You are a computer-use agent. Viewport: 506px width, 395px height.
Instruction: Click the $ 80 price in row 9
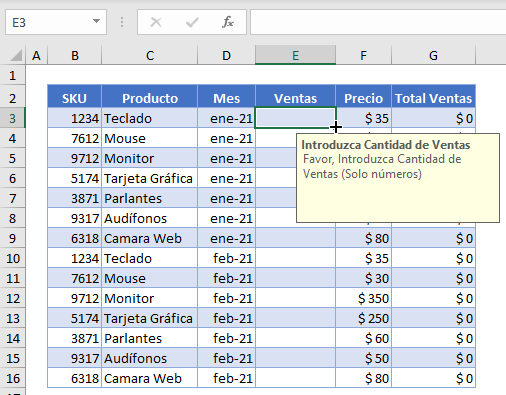coord(363,238)
